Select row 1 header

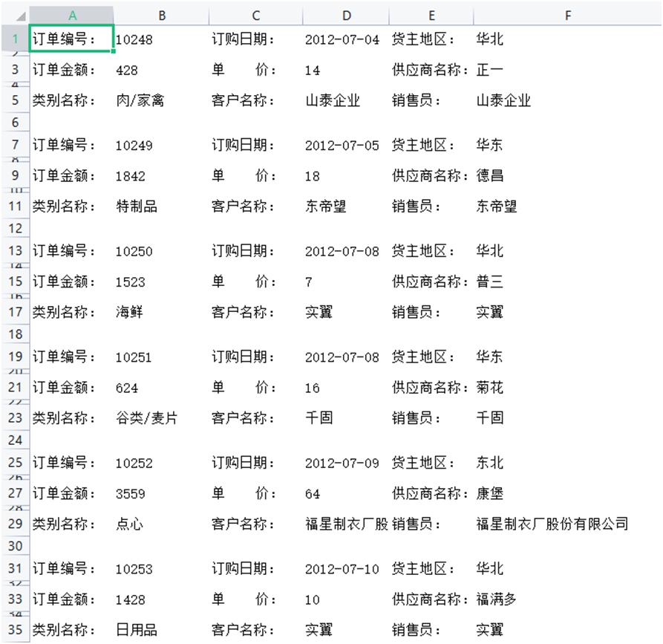coord(16,39)
